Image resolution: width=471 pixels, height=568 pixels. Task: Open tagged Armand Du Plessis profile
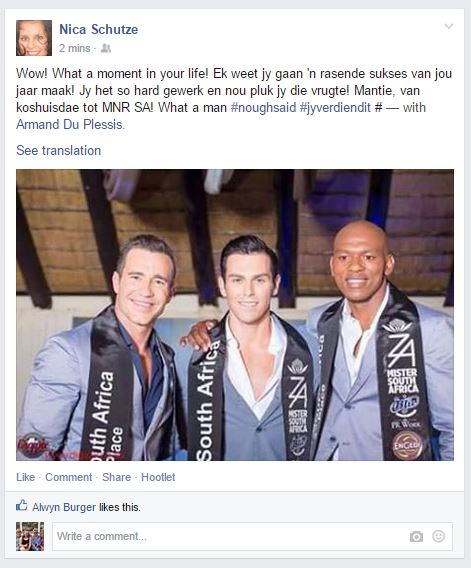70,125
